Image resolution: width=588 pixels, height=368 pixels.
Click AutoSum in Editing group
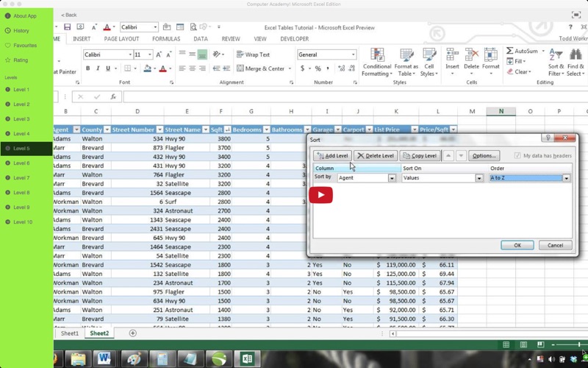(x=522, y=51)
